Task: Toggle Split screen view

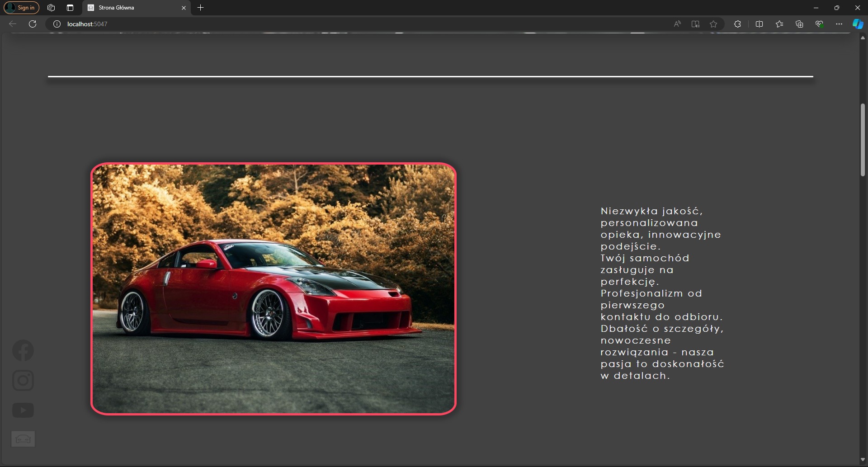Action: (759, 24)
